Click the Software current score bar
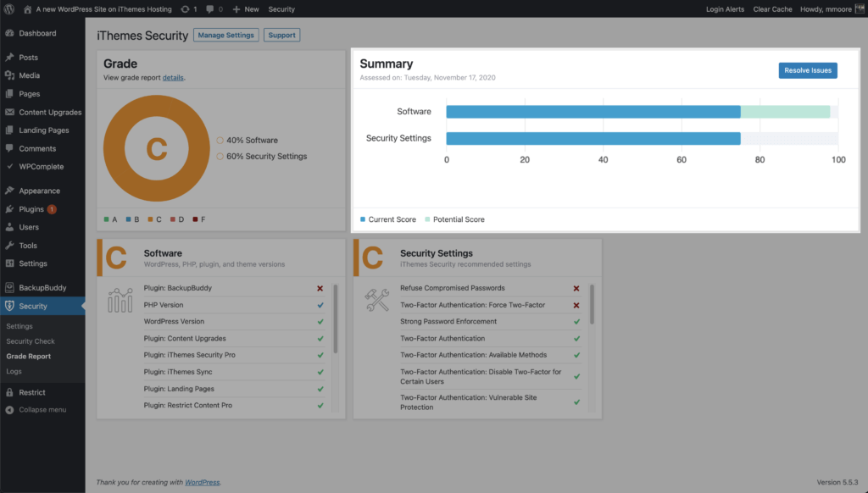The image size is (868, 493). tap(593, 112)
